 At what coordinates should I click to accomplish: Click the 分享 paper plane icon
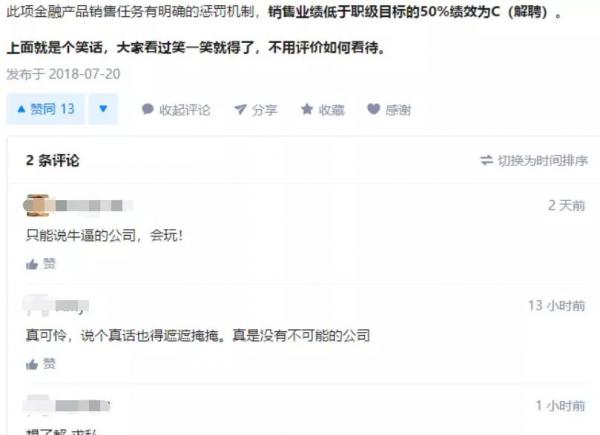click(x=240, y=110)
